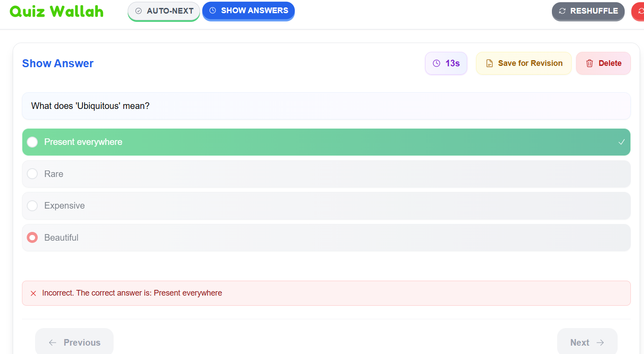Click the 'Present everywhere' option label

click(x=83, y=142)
